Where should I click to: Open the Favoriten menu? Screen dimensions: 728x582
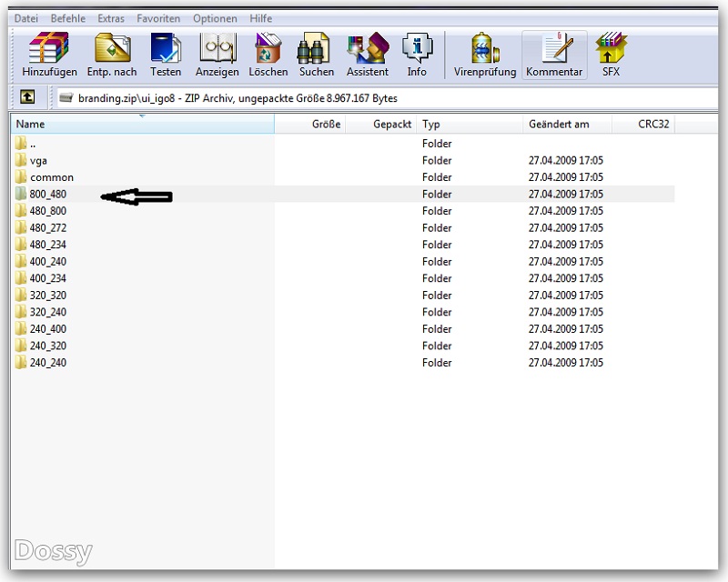coord(158,18)
